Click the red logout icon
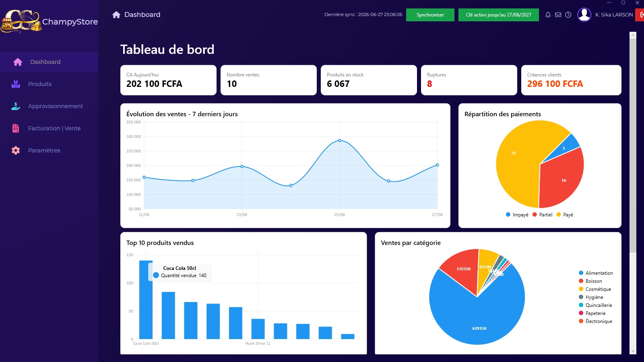The image size is (644, 362). (640, 14)
